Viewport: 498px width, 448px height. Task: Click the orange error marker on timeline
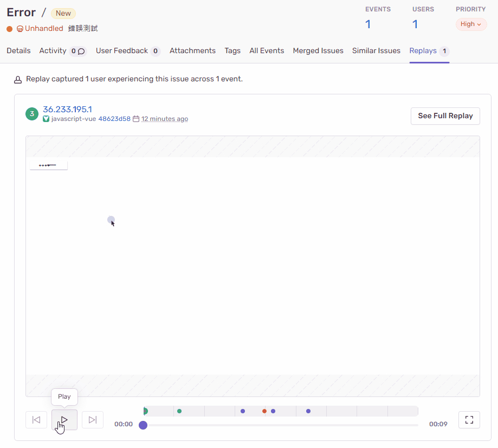264,411
